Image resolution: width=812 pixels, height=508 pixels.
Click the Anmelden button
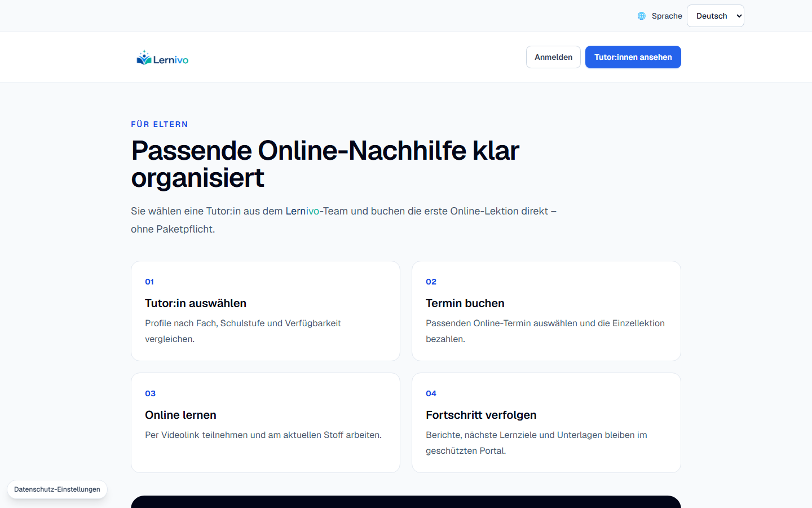click(x=553, y=57)
